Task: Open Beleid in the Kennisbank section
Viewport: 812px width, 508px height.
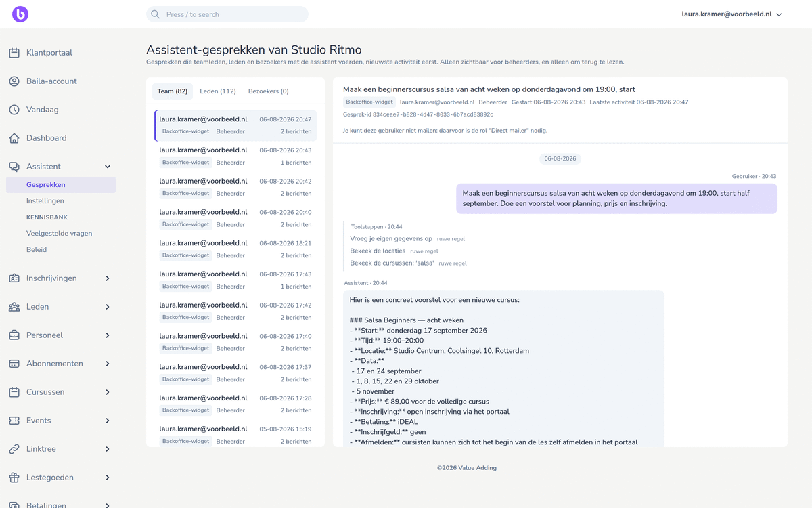Action: [x=37, y=250]
